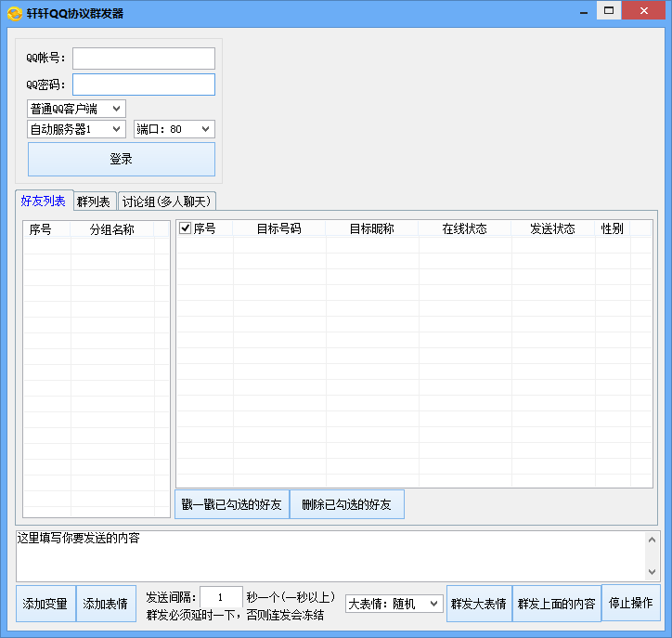Focus the QQ密码 password field

(x=144, y=85)
